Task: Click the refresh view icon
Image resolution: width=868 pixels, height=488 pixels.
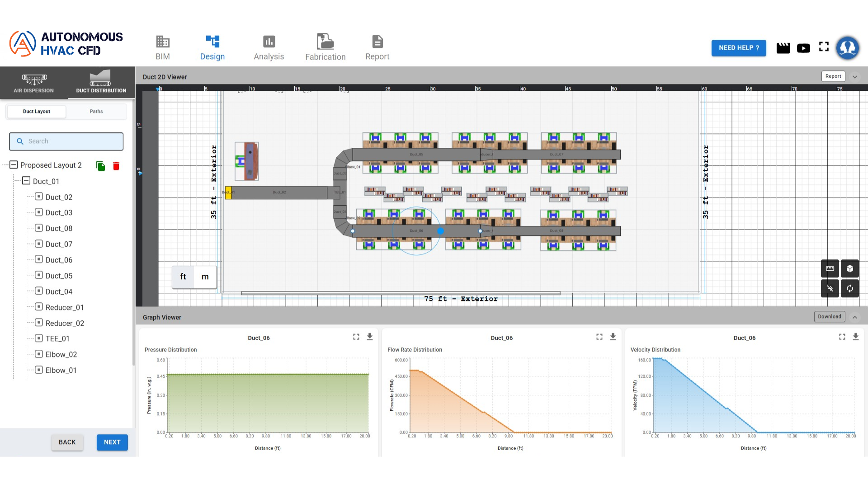Action: (x=849, y=288)
